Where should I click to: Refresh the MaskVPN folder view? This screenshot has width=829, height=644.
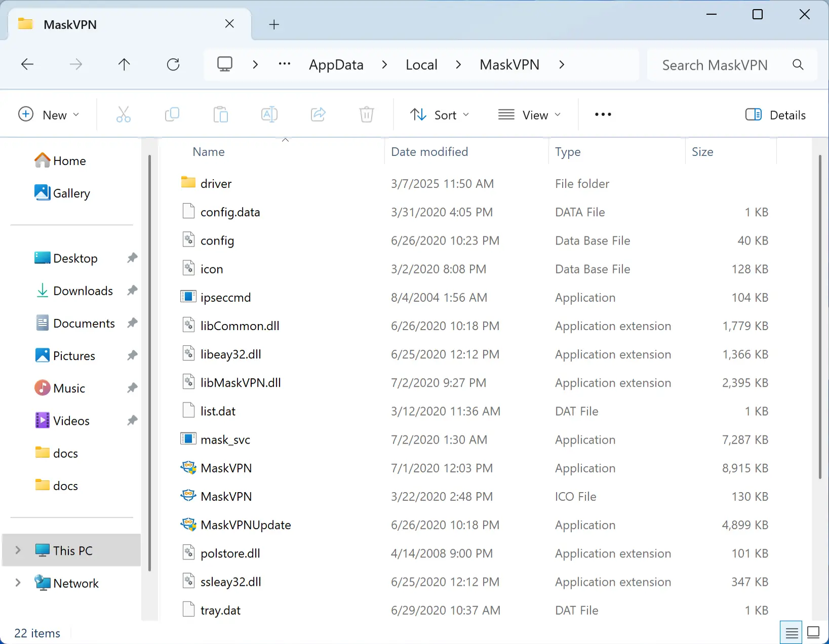pyautogui.click(x=173, y=64)
